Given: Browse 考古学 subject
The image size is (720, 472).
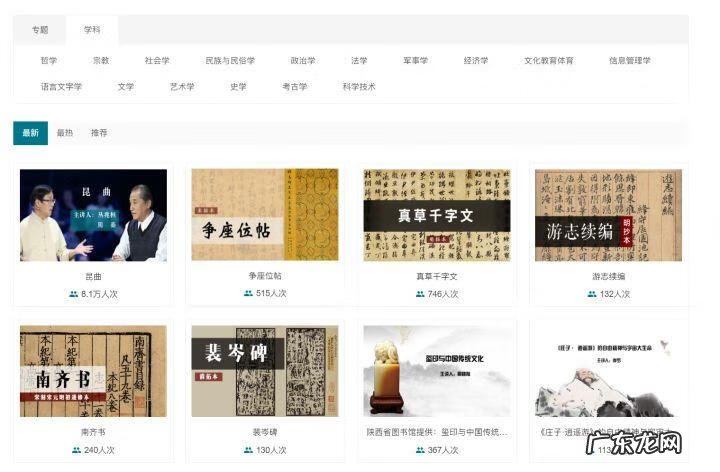Looking at the screenshot, I should tap(295, 86).
